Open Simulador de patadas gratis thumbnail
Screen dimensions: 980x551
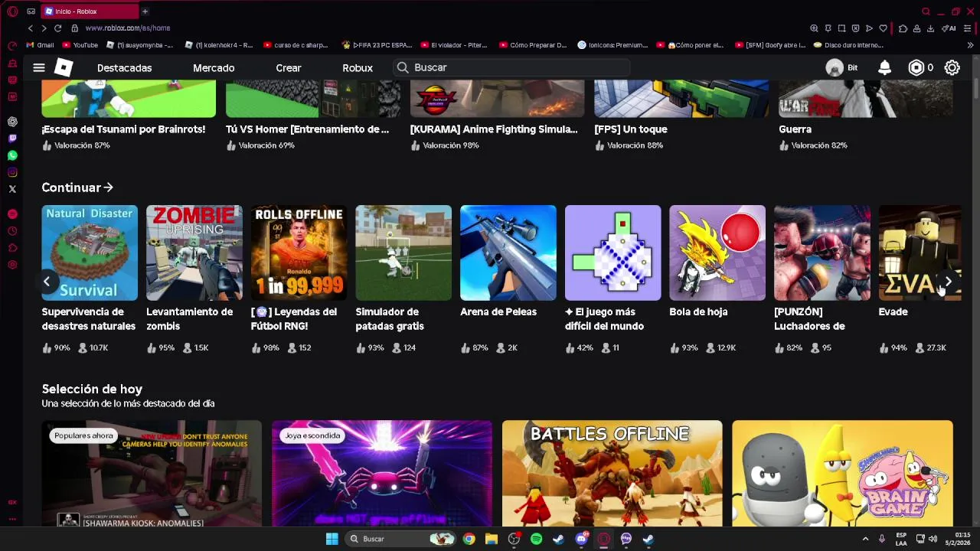click(x=403, y=253)
